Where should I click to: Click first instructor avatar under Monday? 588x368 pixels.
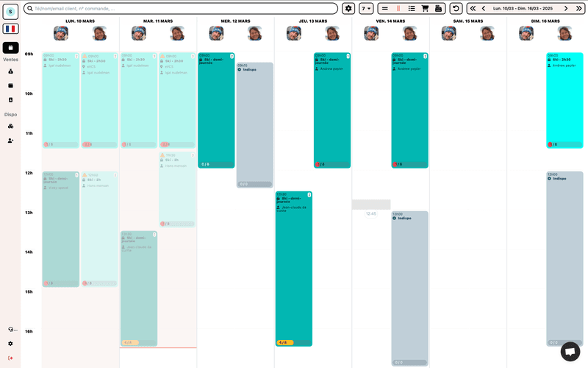point(61,33)
